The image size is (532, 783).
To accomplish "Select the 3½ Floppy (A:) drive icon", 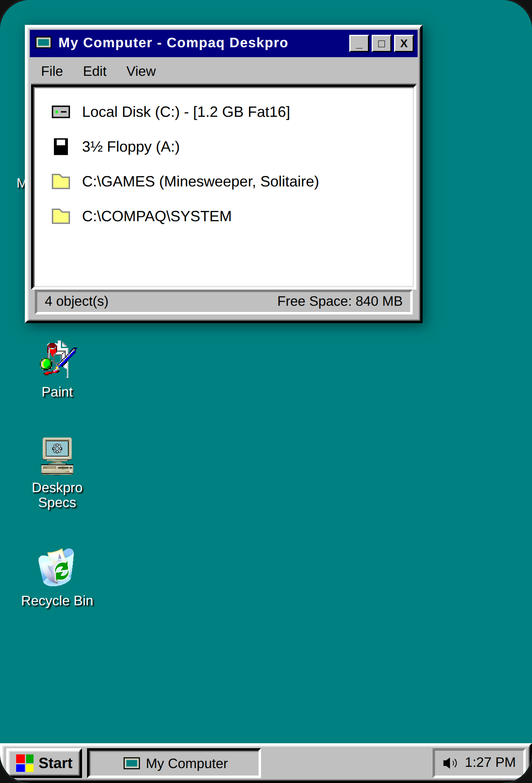I will [x=61, y=147].
